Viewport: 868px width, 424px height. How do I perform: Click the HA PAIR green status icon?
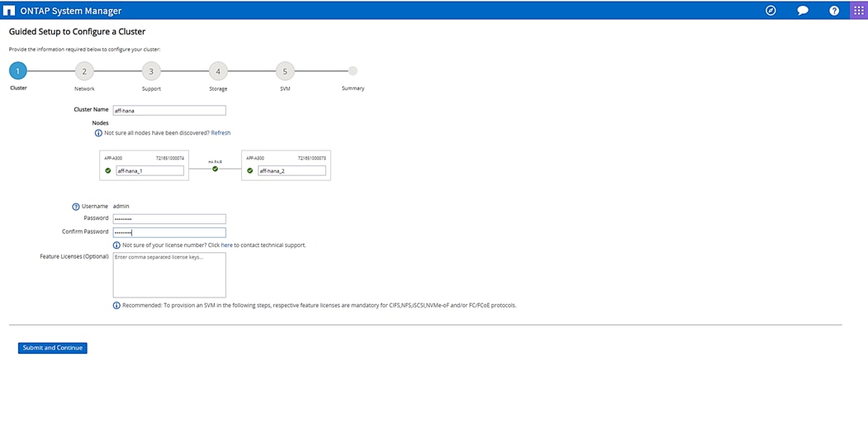(215, 169)
